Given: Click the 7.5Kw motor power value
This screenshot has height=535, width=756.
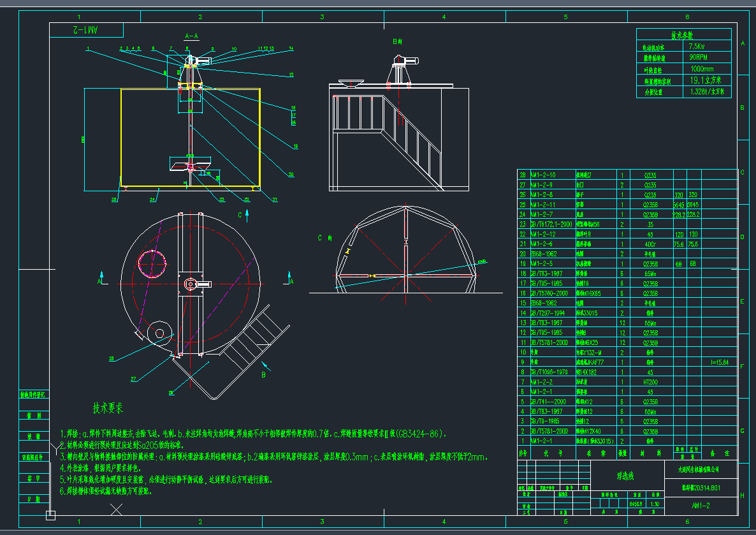Looking at the screenshot, I should (x=697, y=47).
